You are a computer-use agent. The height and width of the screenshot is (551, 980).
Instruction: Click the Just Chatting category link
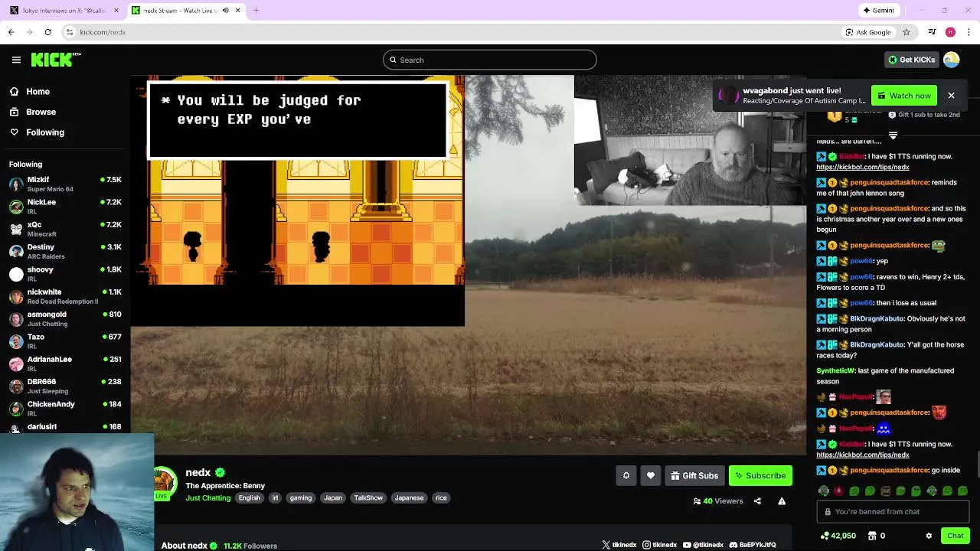(207, 497)
